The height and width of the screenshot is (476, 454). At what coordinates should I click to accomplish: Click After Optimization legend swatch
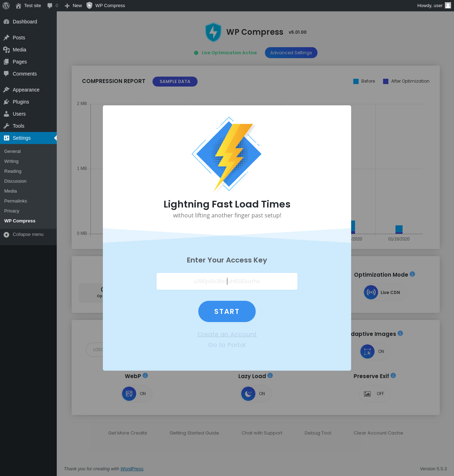[386, 81]
